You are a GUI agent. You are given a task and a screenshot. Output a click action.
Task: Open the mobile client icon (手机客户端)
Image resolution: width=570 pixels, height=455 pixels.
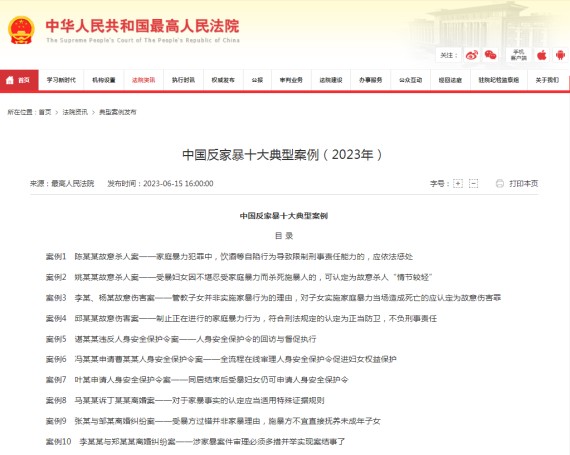(519, 55)
